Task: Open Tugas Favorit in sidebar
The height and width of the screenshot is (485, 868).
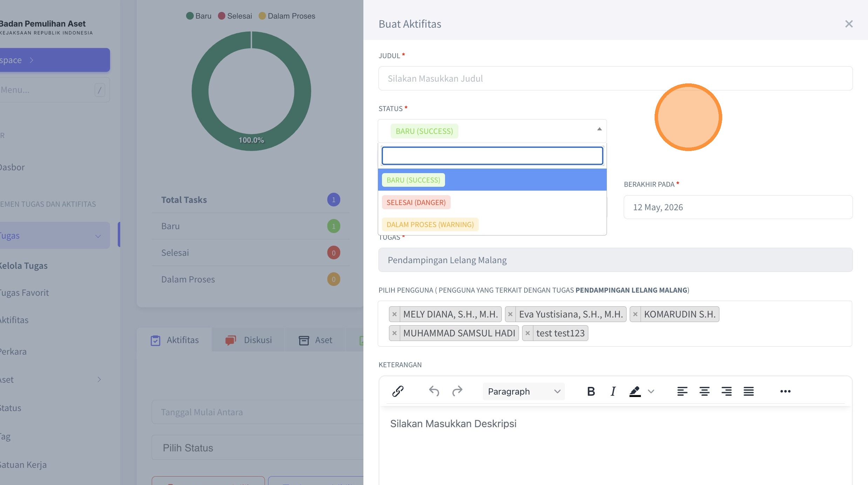Action: tap(25, 293)
